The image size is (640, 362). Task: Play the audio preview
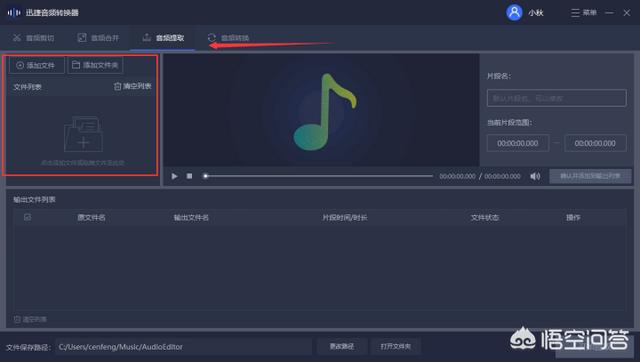pos(174,176)
